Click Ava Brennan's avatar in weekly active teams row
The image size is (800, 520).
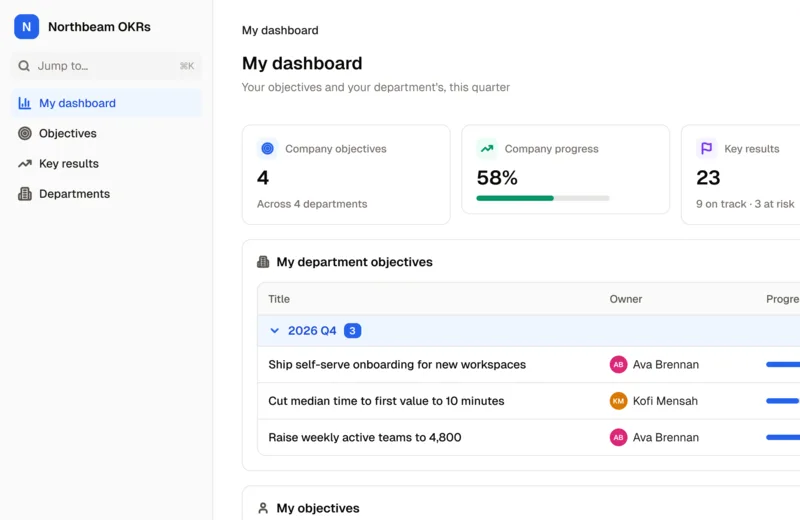coord(618,437)
